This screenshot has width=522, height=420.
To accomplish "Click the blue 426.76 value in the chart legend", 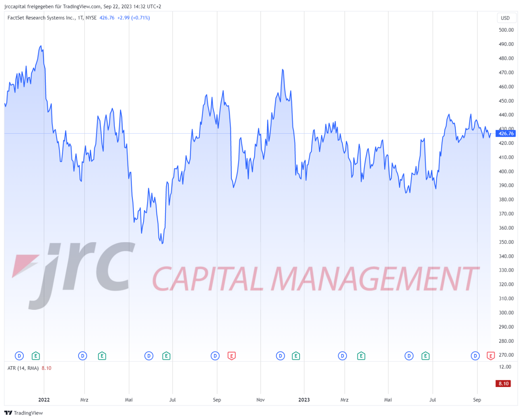I will [107, 18].
